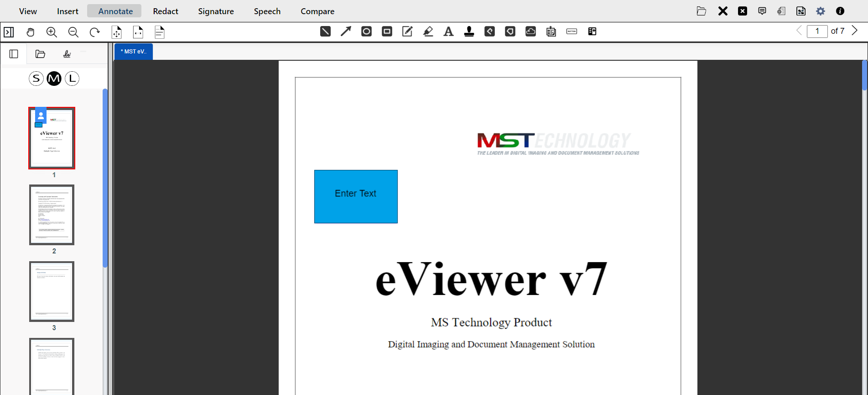Open the checklist clipboard annotation tool
The height and width of the screenshot is (395, 868).
coord(551,32)
